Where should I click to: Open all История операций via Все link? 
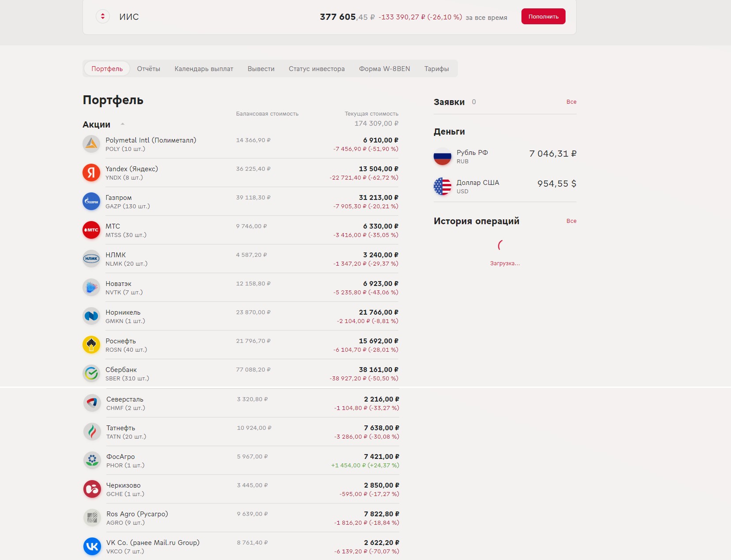(x=571, y=221)
